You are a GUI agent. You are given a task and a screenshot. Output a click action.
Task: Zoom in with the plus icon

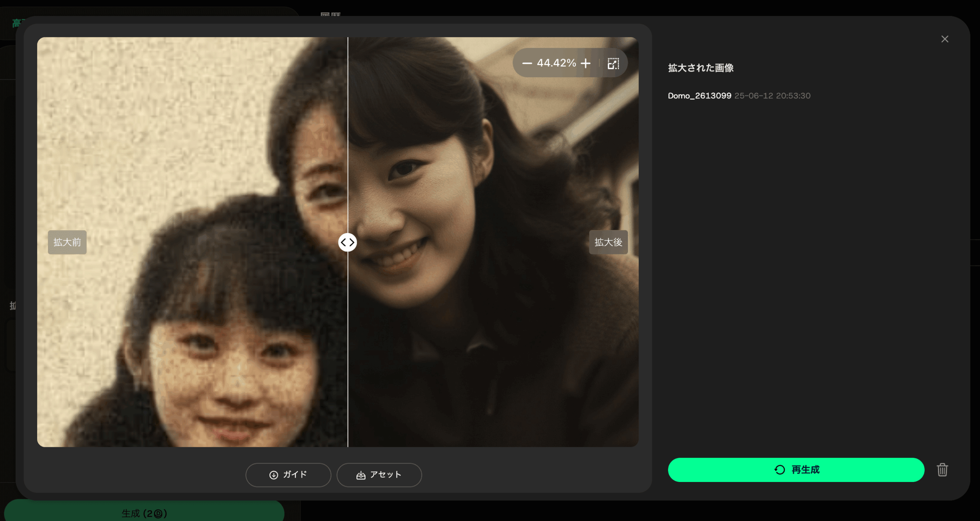coord(585,63)
